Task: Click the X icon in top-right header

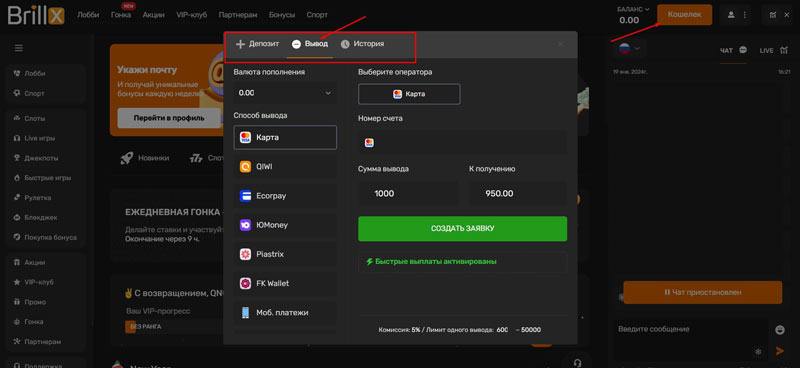Action: tap(786, 15)
